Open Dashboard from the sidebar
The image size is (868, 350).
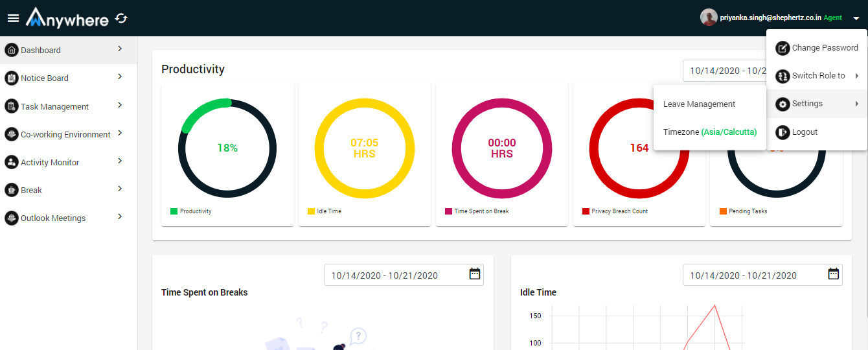coord(69,50)
